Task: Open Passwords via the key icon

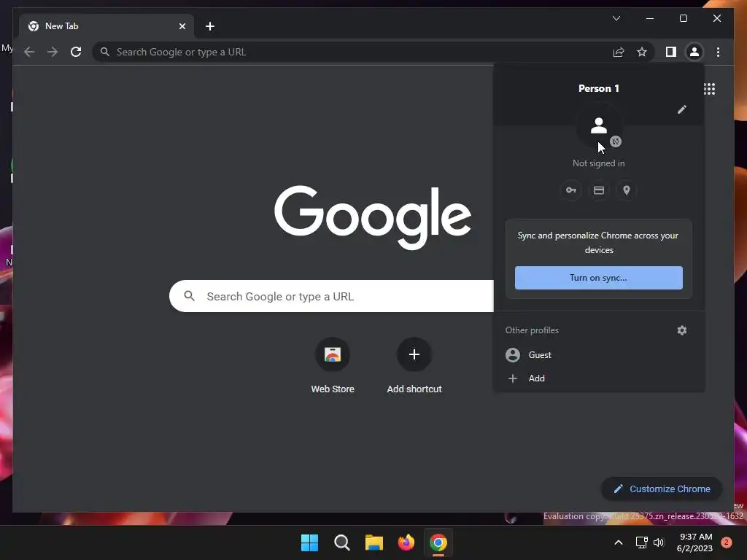Action: (570, 190)
